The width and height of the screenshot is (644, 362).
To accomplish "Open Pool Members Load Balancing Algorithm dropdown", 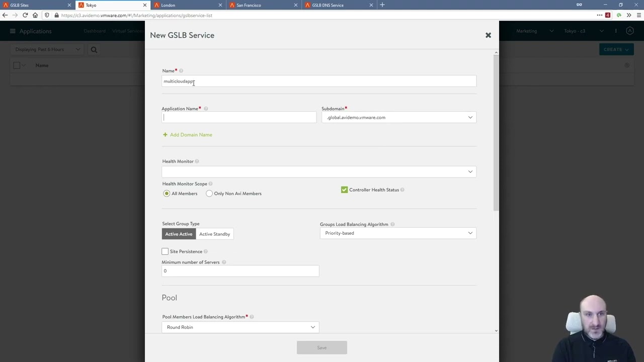I will 240,327.
